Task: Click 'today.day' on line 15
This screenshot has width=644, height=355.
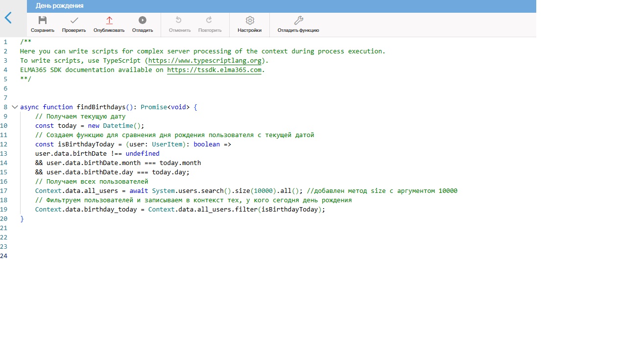Action: pos(169,172)
